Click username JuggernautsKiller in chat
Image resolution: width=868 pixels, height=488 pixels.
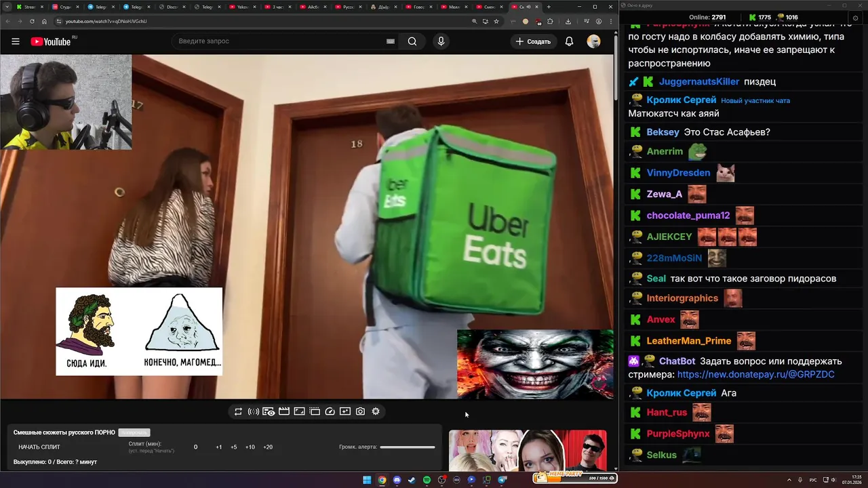tap(699, 81)
